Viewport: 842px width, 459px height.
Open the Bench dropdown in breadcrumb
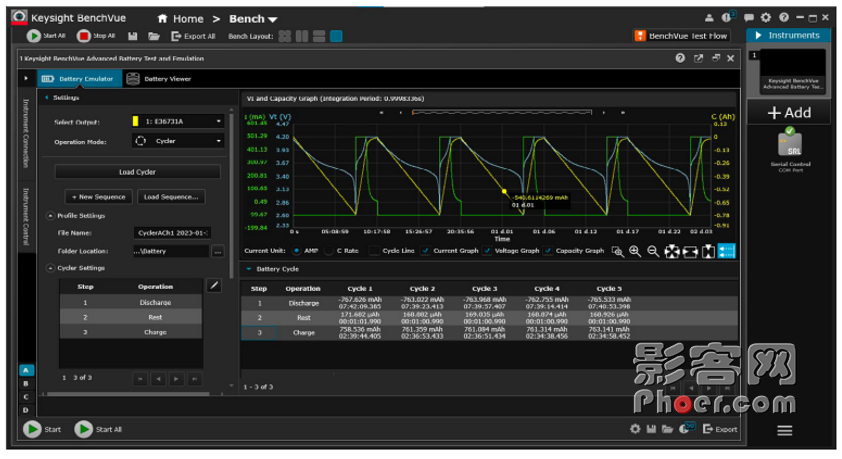point(253,19)
